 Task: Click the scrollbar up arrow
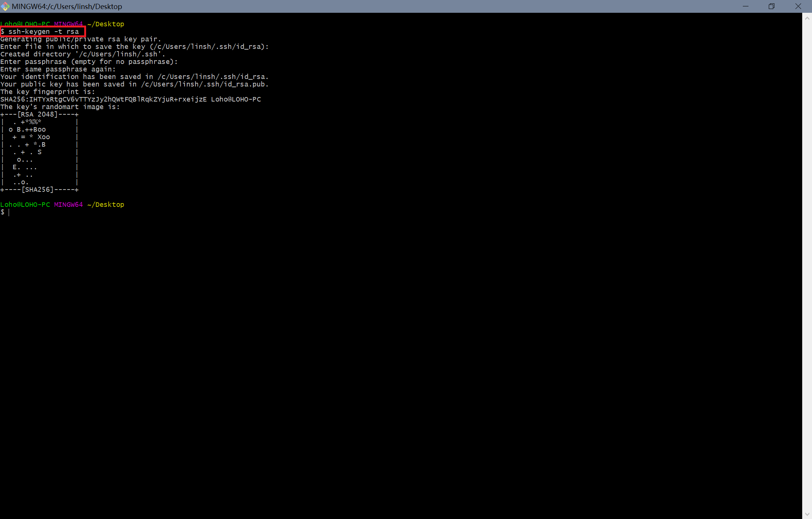[807, 18]
